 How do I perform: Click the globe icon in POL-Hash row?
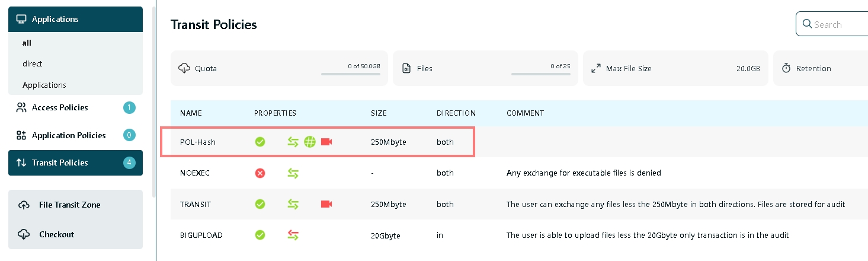pyautogui.click(x=310, y=142)
